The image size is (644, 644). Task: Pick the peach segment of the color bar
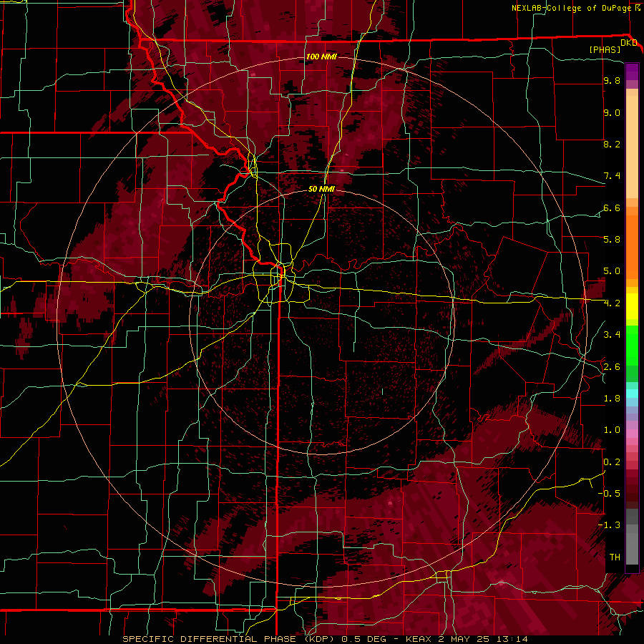tap(632, 148)
